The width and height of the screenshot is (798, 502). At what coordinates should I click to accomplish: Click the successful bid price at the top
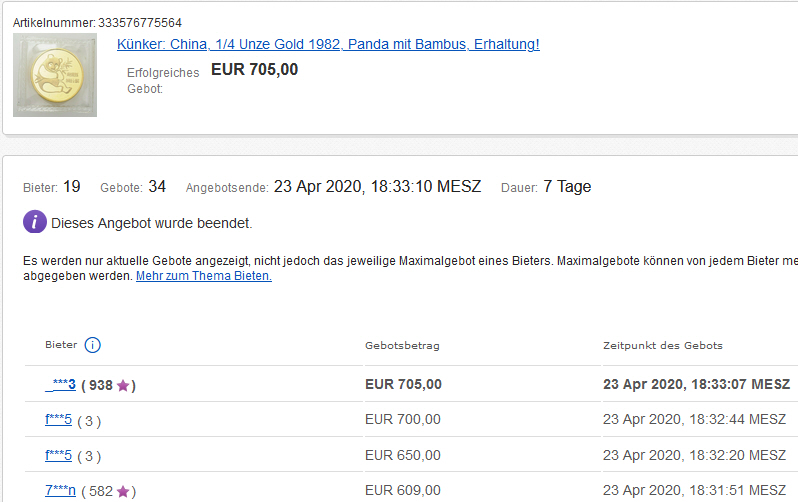(x=254, y=70)
